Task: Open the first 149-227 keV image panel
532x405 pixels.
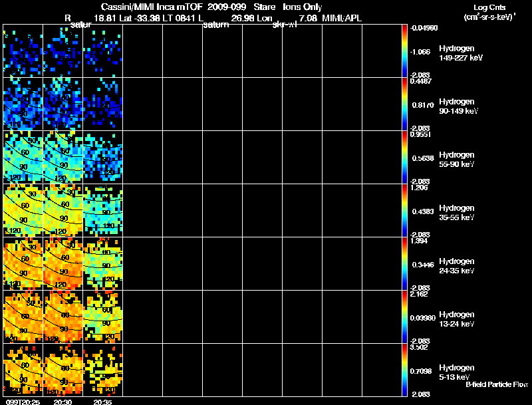Action: pos(23,51)
